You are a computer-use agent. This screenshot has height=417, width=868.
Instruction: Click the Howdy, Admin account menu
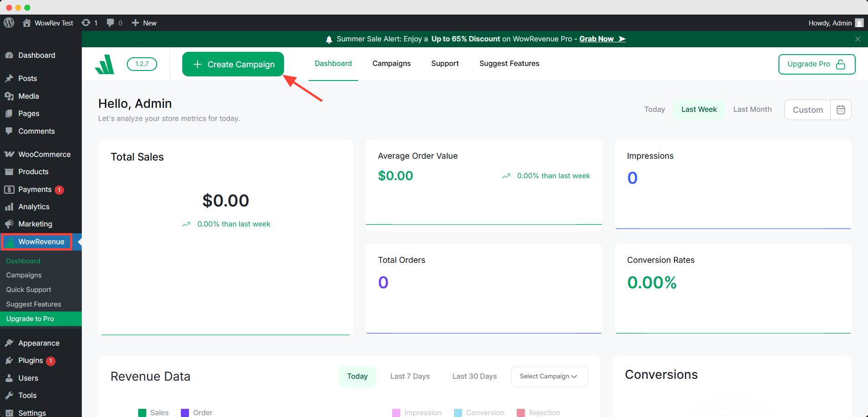click(836, 23)
